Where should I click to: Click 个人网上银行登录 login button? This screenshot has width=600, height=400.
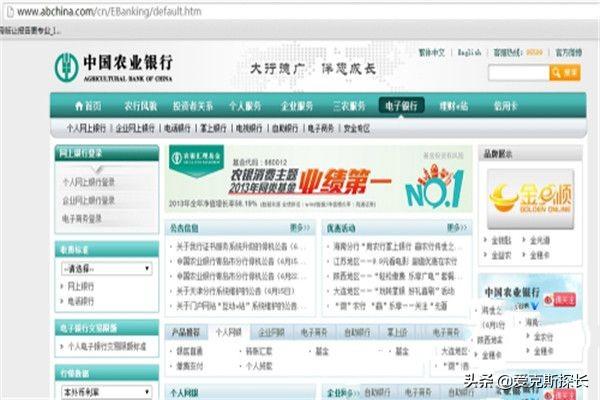click(89, 182)
